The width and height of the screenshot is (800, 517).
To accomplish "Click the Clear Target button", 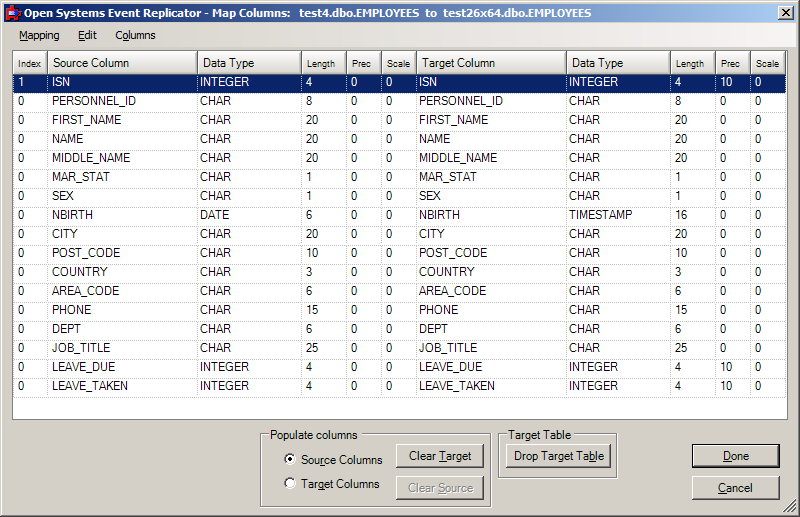I will [x=440, y=456].
